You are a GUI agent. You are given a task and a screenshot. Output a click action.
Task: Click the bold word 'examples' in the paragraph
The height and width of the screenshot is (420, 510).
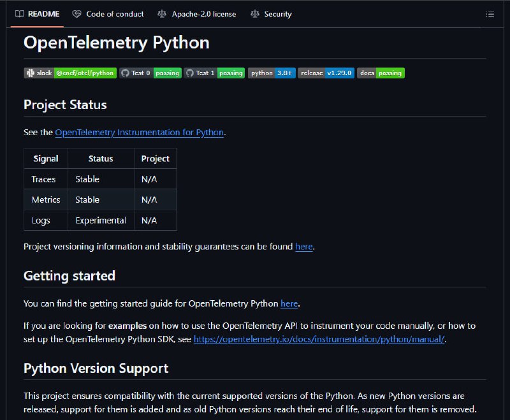(x=127, y=326)
